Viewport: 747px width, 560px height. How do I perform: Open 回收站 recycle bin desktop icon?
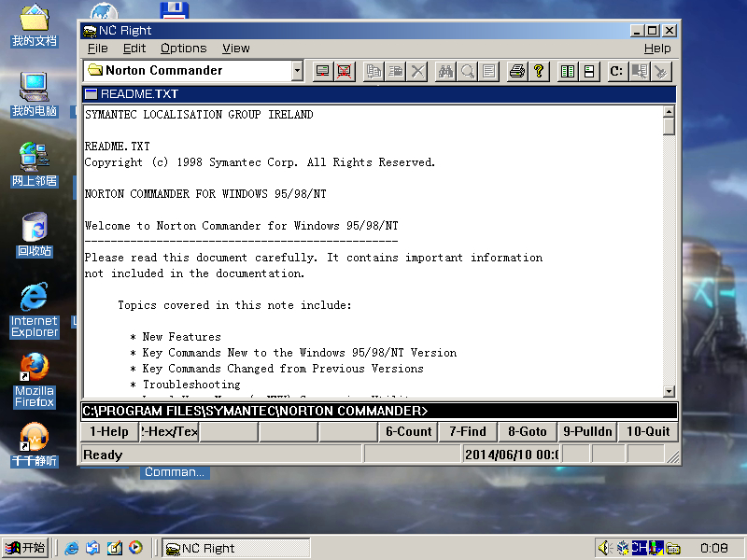click(35, 235)
